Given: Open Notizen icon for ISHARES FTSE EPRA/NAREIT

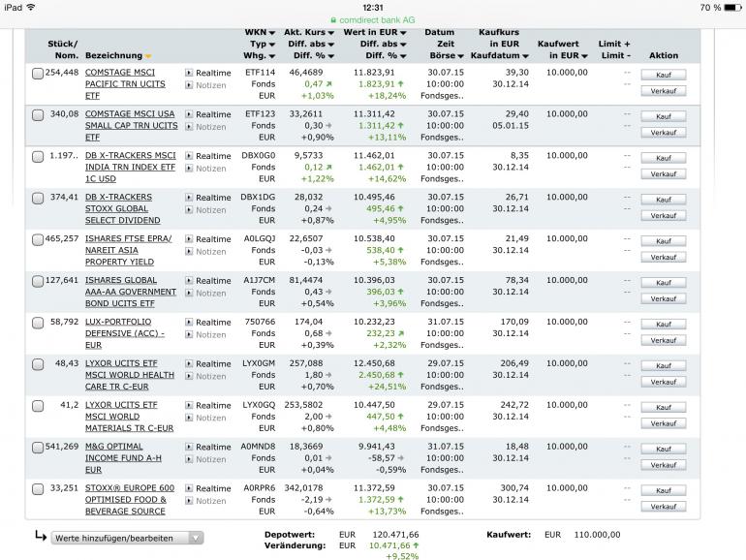Looking at the screenshot, I should [189, 251].
